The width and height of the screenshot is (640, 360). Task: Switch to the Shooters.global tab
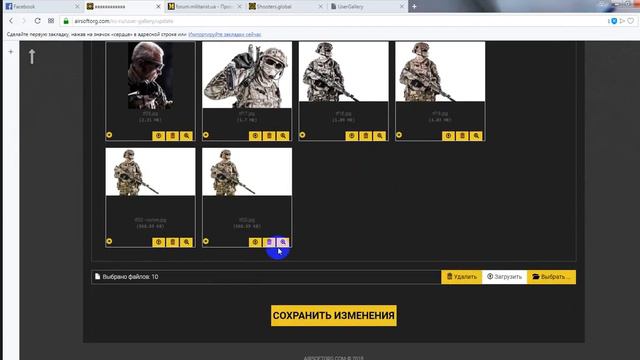tap(286, 6)
